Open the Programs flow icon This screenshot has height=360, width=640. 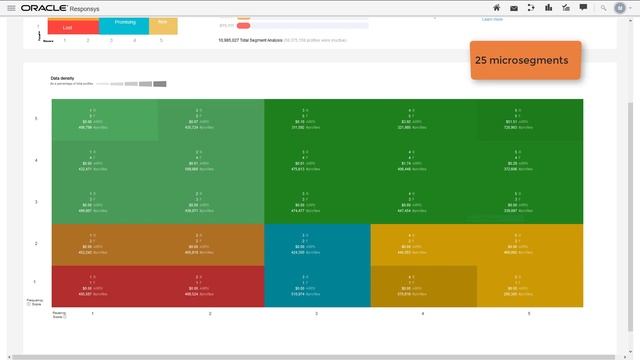point(531,8)
